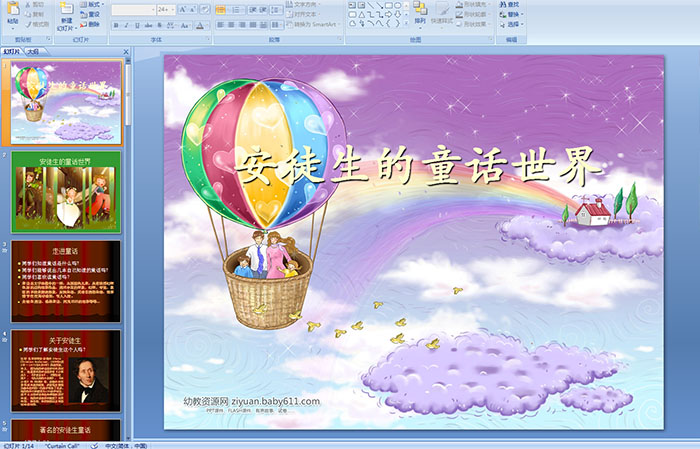The width and height of the screenshot is (700, 449).
Task: Open Shape Outline (形状轮廓) color menu
Action: (x=475, y=14)
